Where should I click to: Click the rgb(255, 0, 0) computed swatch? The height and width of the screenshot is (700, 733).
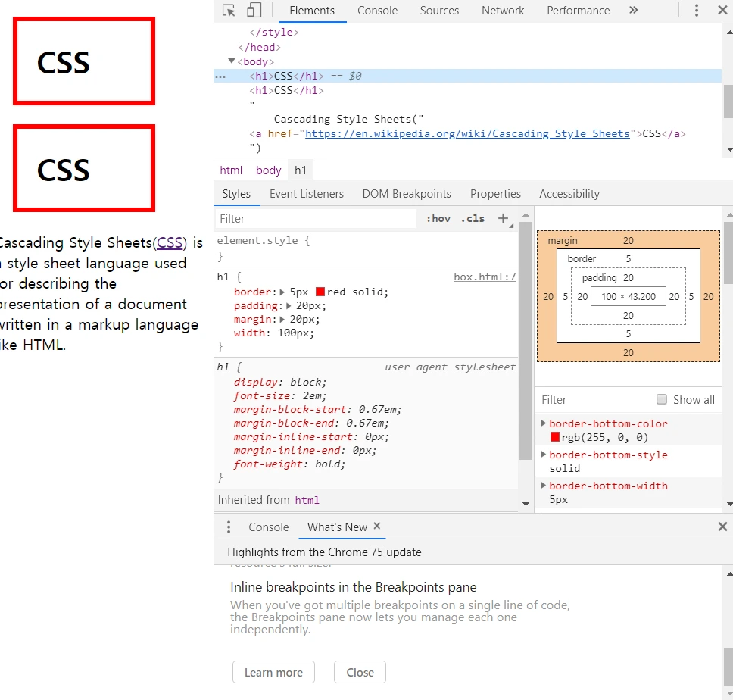click(555, 436)
